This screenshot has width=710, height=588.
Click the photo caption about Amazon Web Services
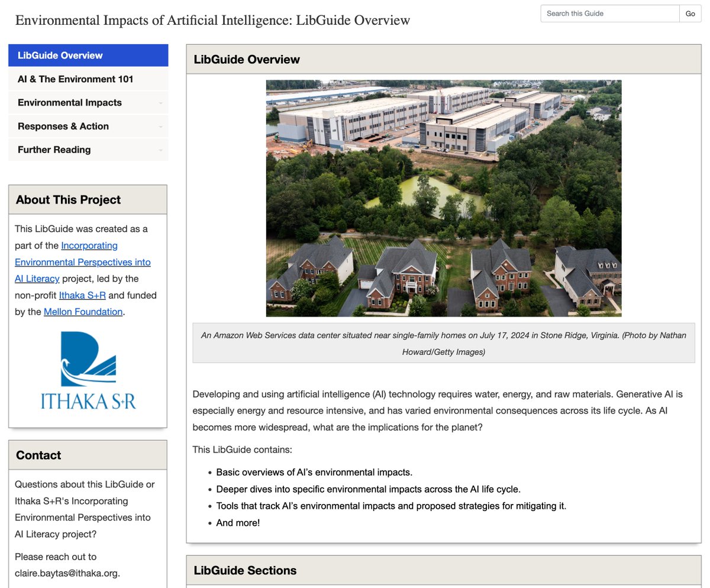tap(444, 343)
